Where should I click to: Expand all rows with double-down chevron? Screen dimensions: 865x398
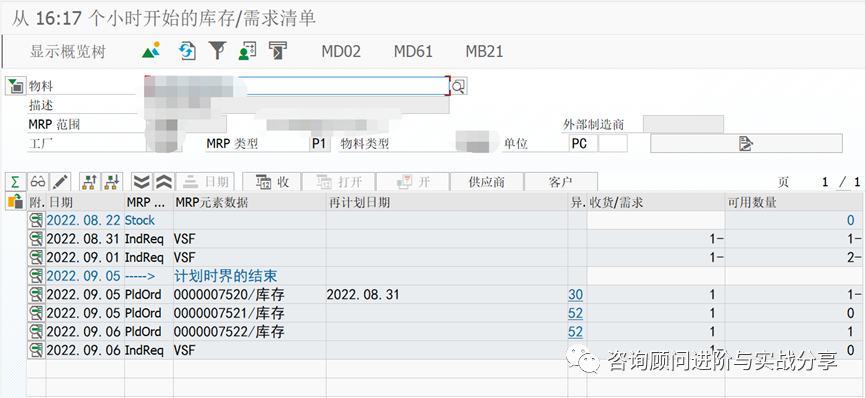(x=142, y=182)
